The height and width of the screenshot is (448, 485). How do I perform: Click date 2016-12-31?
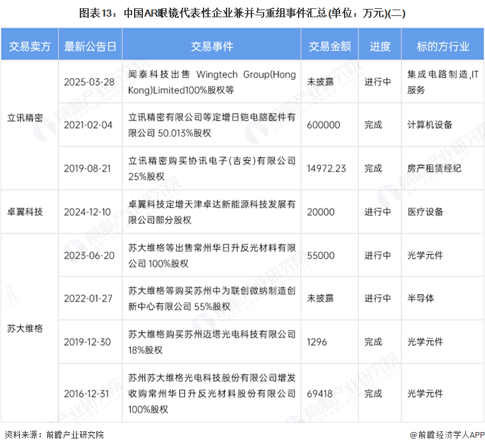coord(86,394)
